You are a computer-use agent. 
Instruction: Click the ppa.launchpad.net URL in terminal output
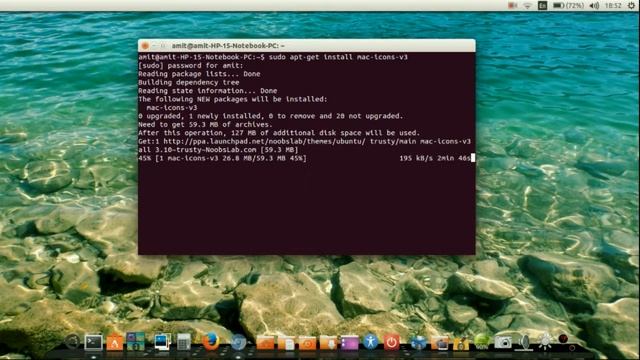tap(264, 142)
